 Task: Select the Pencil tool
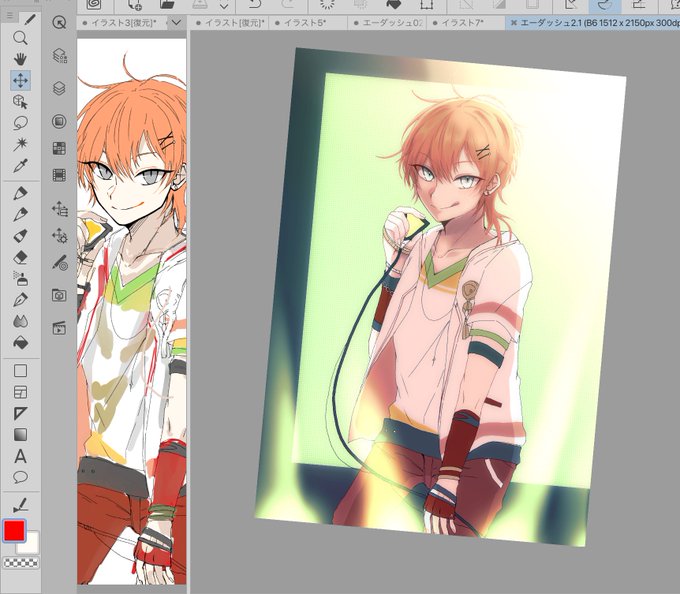tap(20, 215)
